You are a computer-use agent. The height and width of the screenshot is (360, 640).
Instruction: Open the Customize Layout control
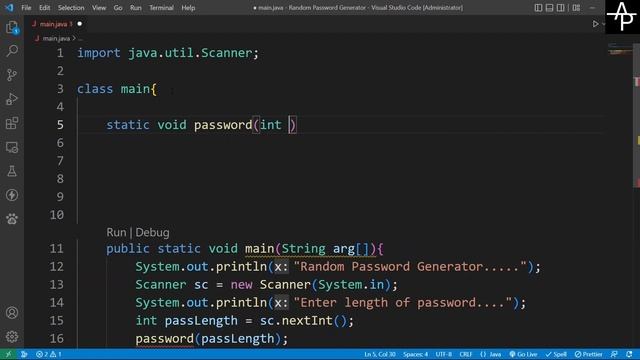pyautogui.click(x=576, y=8)
